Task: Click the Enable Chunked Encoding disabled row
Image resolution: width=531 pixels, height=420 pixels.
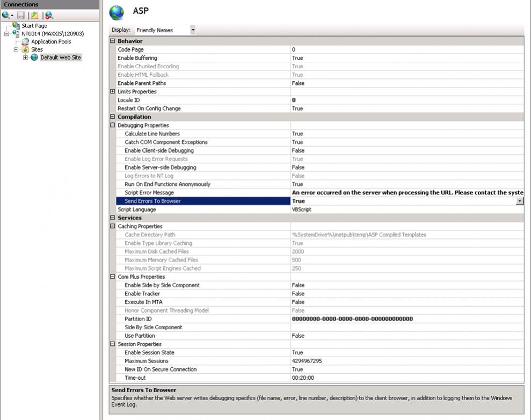Action: point(319,67)
